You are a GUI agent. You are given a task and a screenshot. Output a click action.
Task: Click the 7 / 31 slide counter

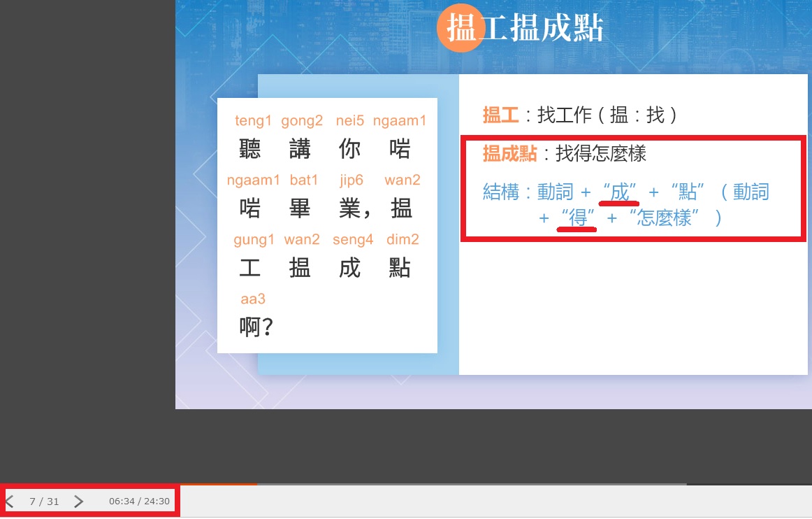point(44,502)
